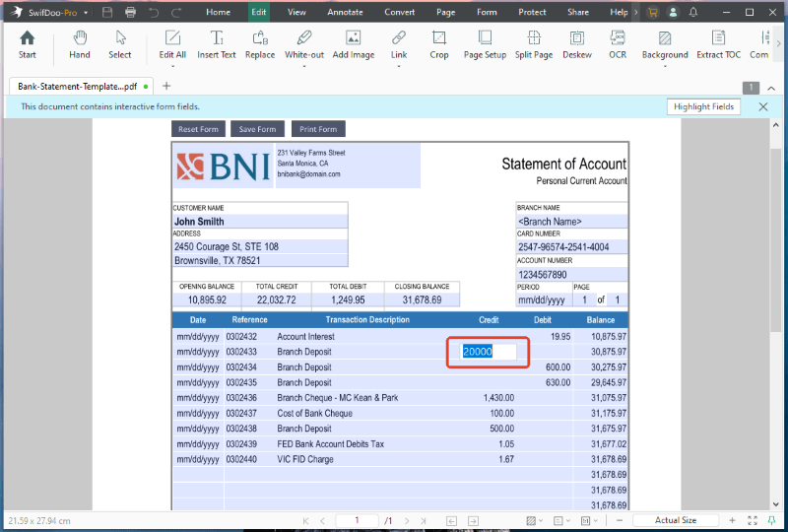Select the Hand tool
The image size is (788, 532).
point(80,44)
